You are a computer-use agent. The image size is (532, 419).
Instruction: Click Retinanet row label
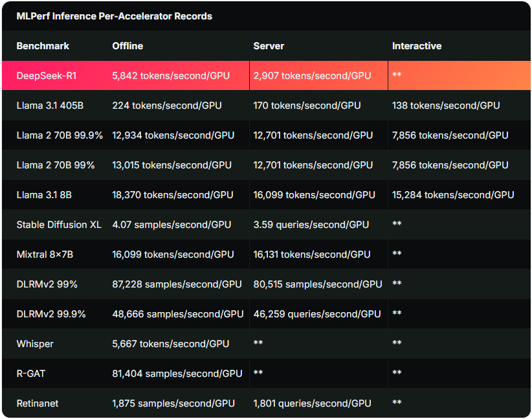pyautogui.click(x=38, y=403)
